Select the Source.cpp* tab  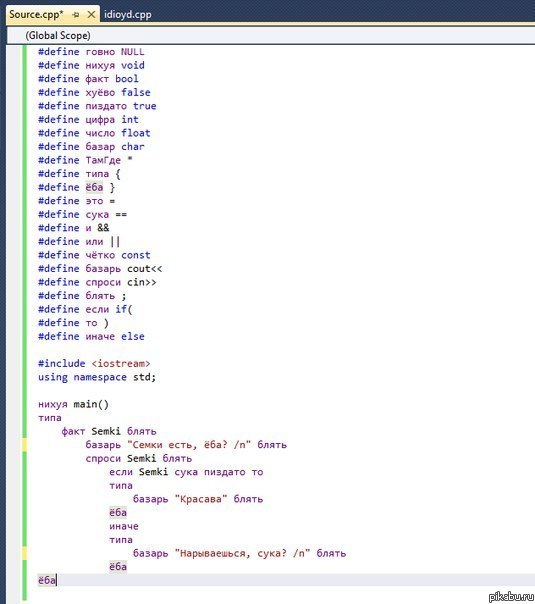click(x=36, y=15)
